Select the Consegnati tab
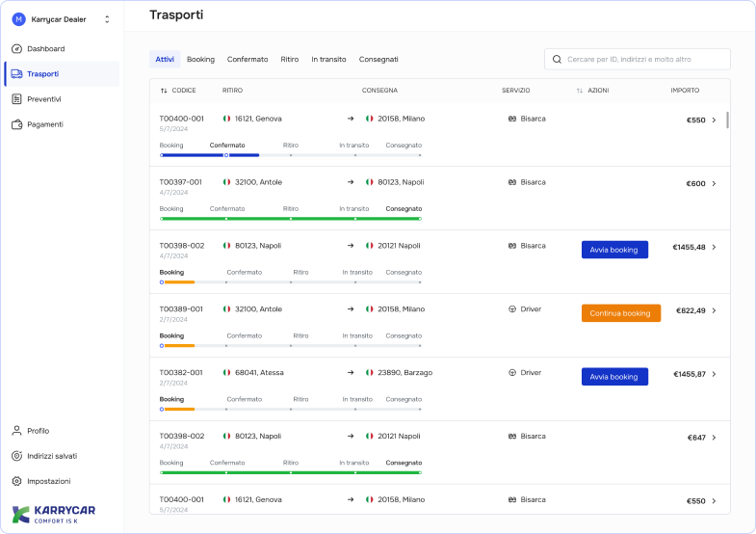This screenshot has width=756, height=534. [x=378, y=59]
